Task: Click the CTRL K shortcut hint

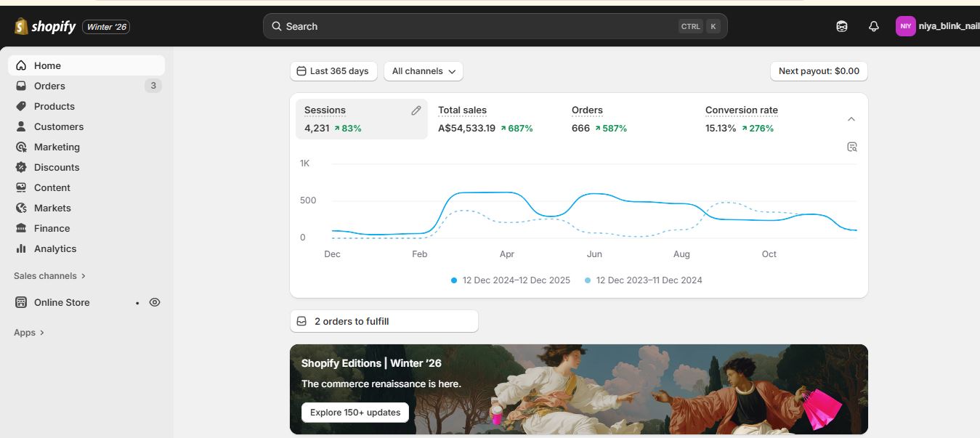Action: coord(700,26)
